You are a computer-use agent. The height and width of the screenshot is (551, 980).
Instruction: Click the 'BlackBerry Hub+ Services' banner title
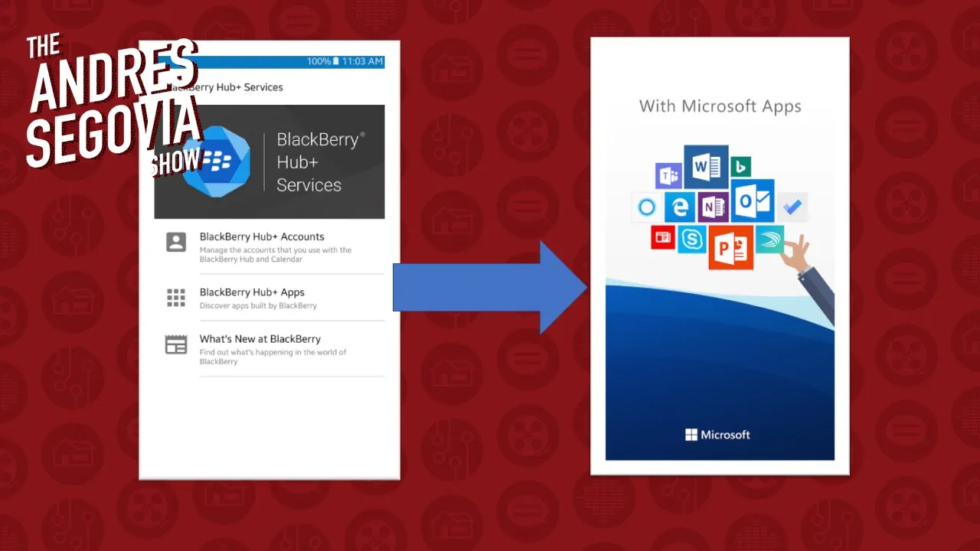point(320,162)
